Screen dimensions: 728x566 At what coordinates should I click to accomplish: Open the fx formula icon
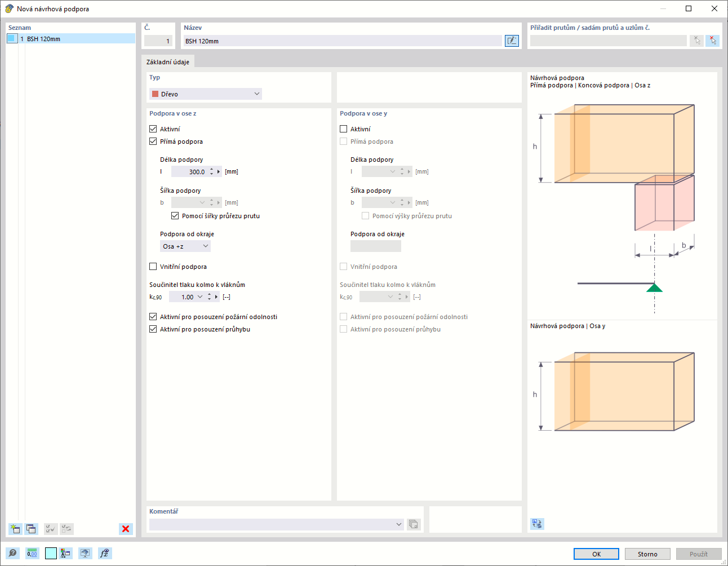104,554
